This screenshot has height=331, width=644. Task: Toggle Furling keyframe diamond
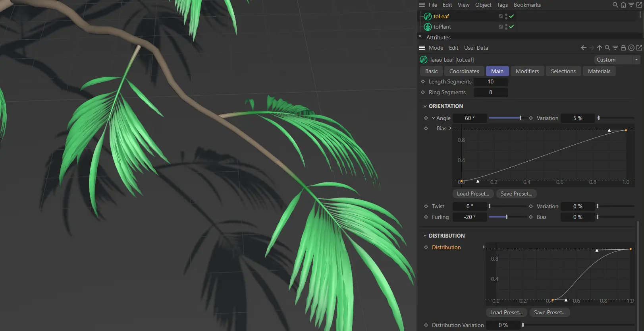[426, 217]
